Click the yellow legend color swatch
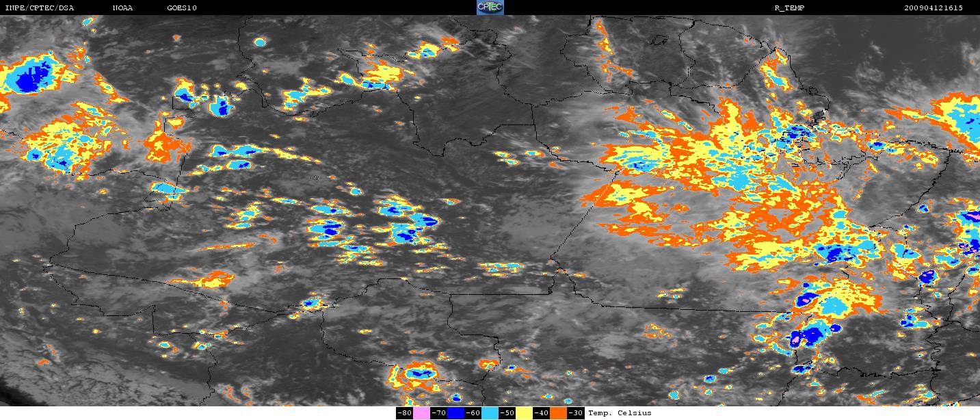The height and width of the screenshot is (420, 980). (x=524, y=413)
